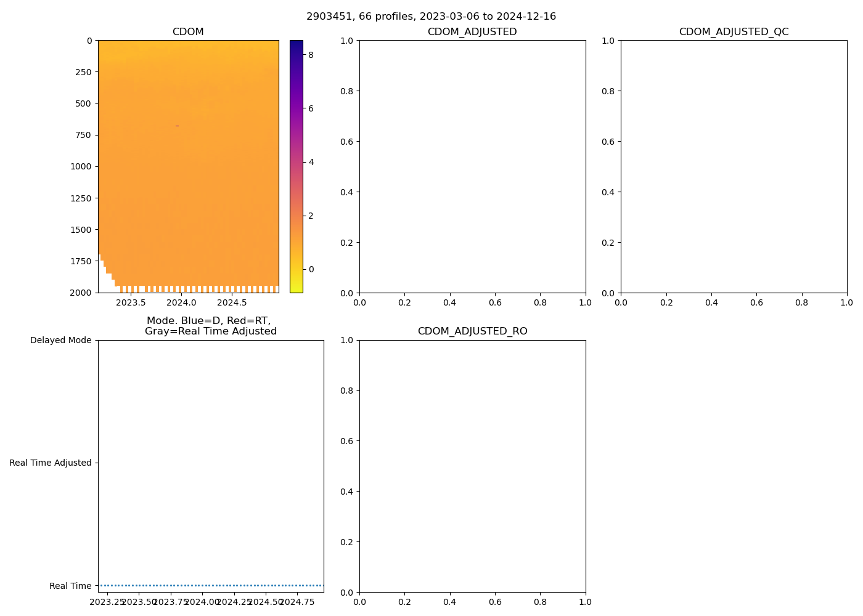The height and width of the screenshot is (616, 863).
Task: Click inside the empty CDOM_ADJUSTED plot area
Action: pos(472,166)
